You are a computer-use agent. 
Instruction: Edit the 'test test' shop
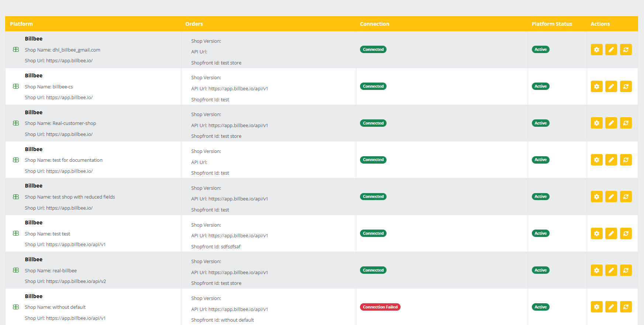tap(611, 233)
